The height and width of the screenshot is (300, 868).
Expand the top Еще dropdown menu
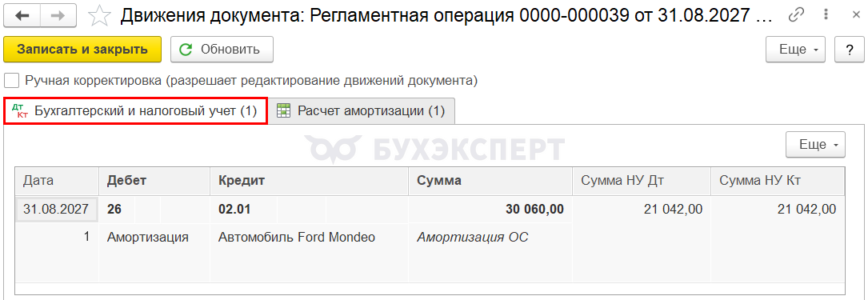coord(795,50)
